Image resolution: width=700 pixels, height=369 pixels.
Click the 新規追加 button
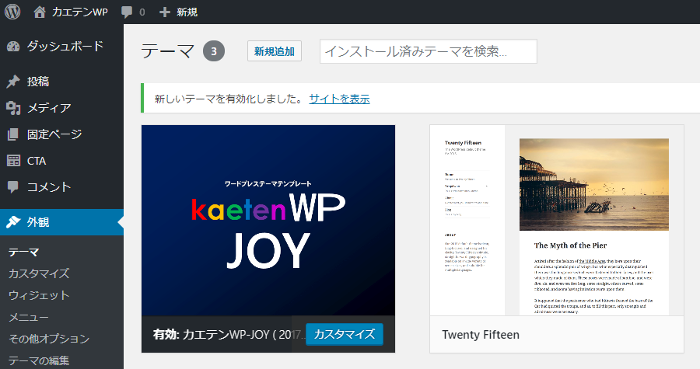[x=274, y=51]
